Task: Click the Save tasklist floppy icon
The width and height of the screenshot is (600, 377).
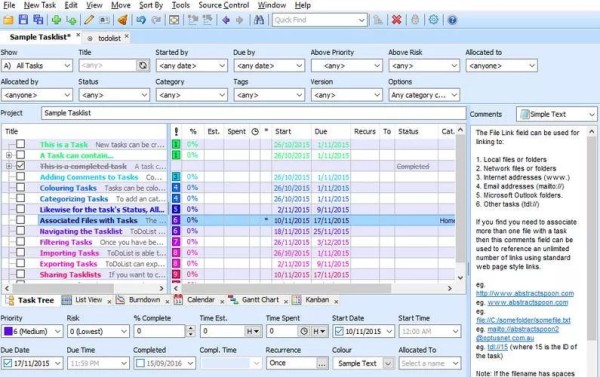Action: coord(23,20)
